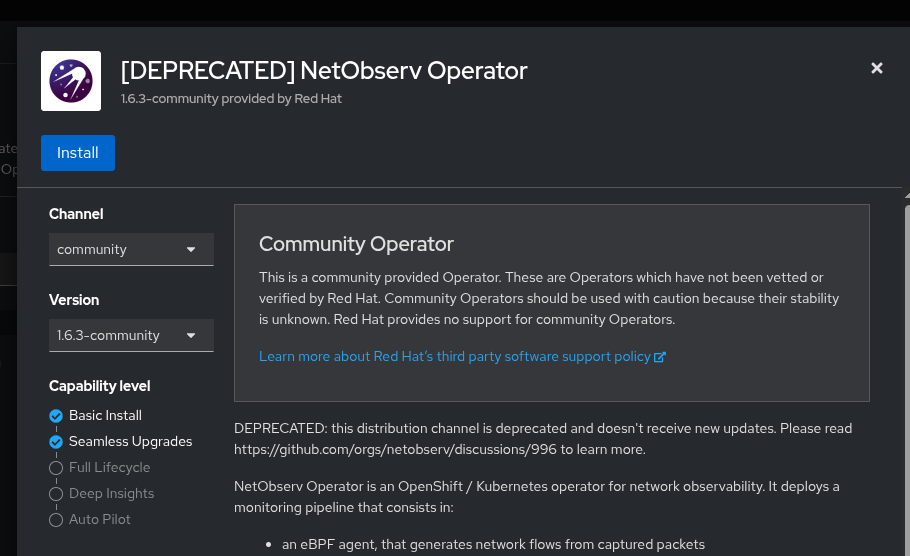Click the Community Operator heading

pos(356,244)
